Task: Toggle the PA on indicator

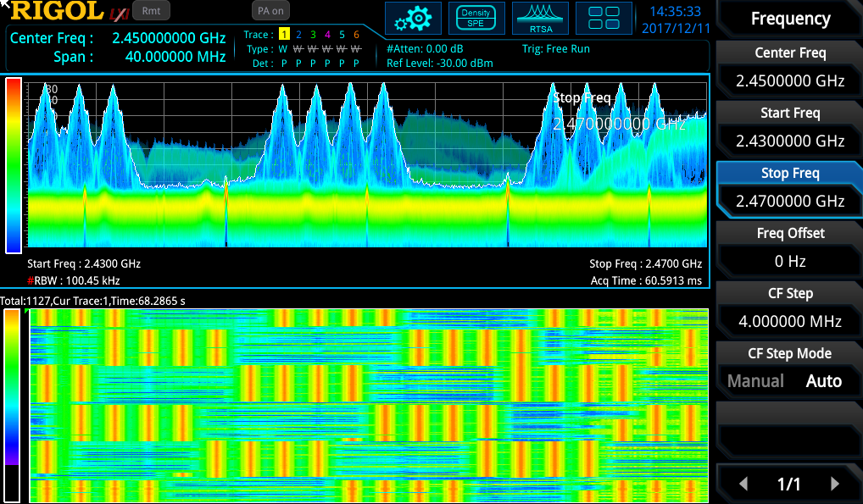Action: tap(270, 10)
